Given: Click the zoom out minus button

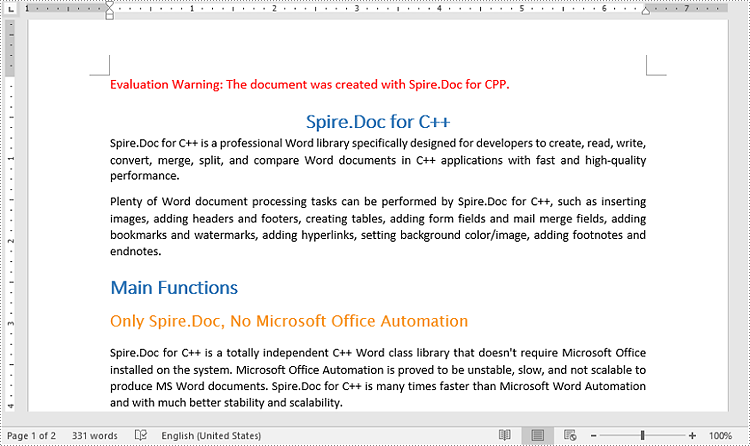Looking at the screenshot, I should click(x=593, y=435).
